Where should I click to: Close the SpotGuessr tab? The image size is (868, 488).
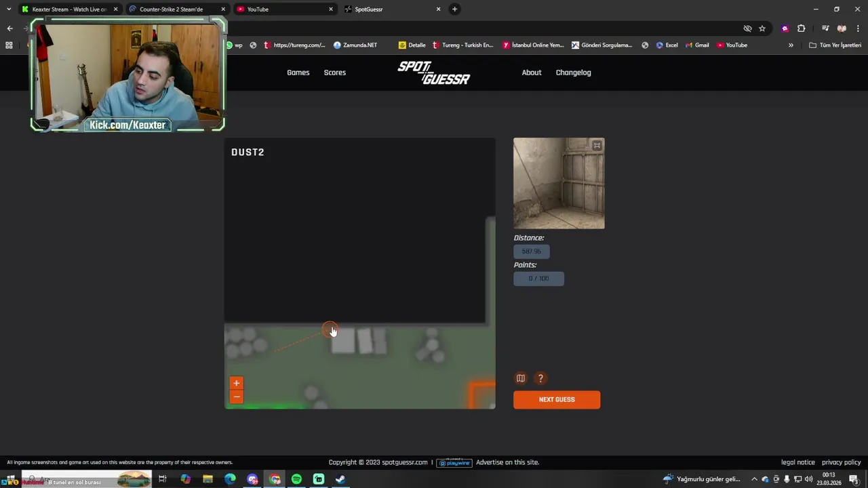click(438, 9)
